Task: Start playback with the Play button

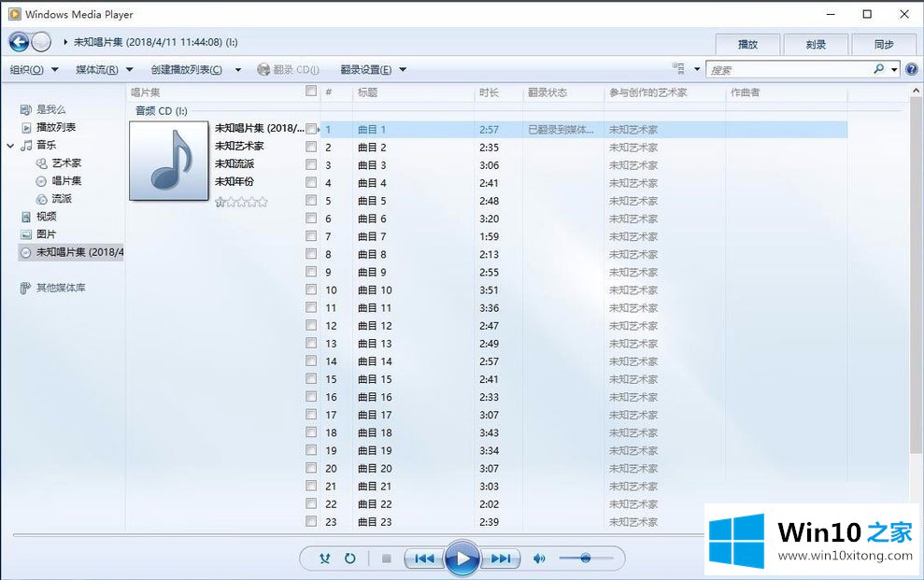Action: click(x=462, y=559)
